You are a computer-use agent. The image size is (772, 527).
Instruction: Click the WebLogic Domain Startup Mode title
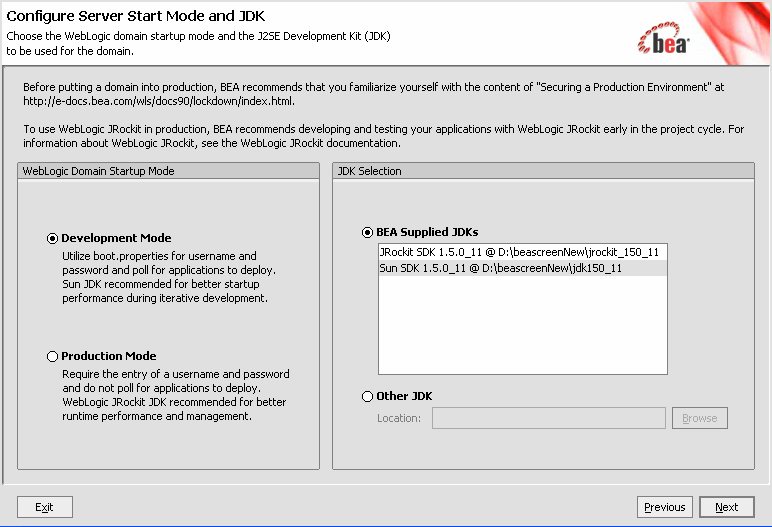pyautogui.click(x=98, y=171)
